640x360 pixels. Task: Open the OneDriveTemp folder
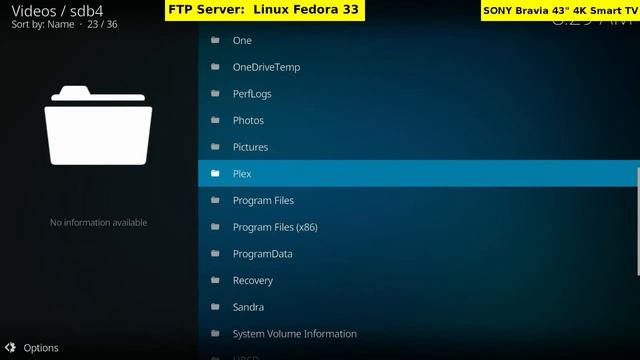[x=419, y=67]
